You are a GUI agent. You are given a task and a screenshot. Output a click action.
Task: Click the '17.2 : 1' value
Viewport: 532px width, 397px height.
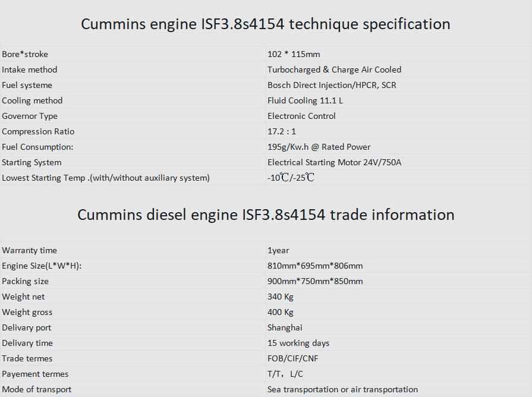[x=282, y=131]
